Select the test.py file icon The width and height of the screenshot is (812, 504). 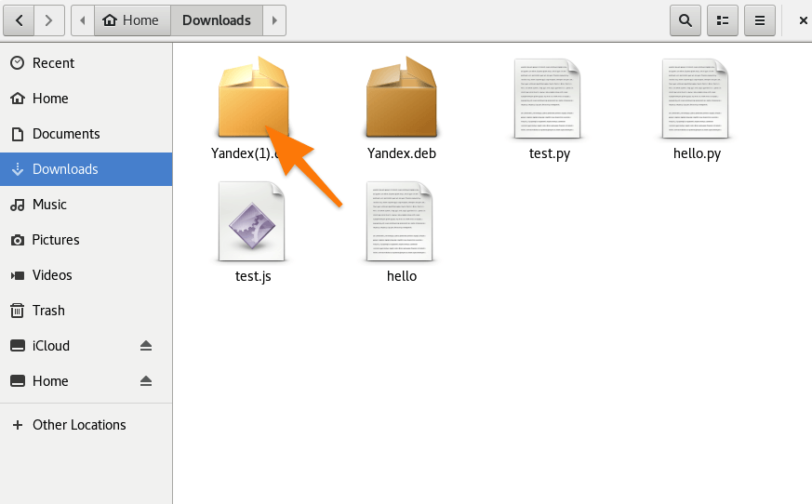click(x=549, y=98)
